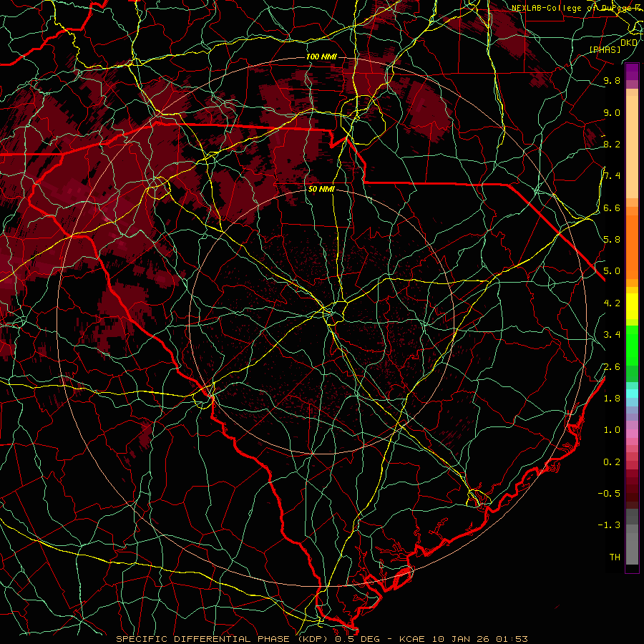Screen dimensions: 644x644
Task: Click the TH threshold label on scale
Action: [615, 557]
